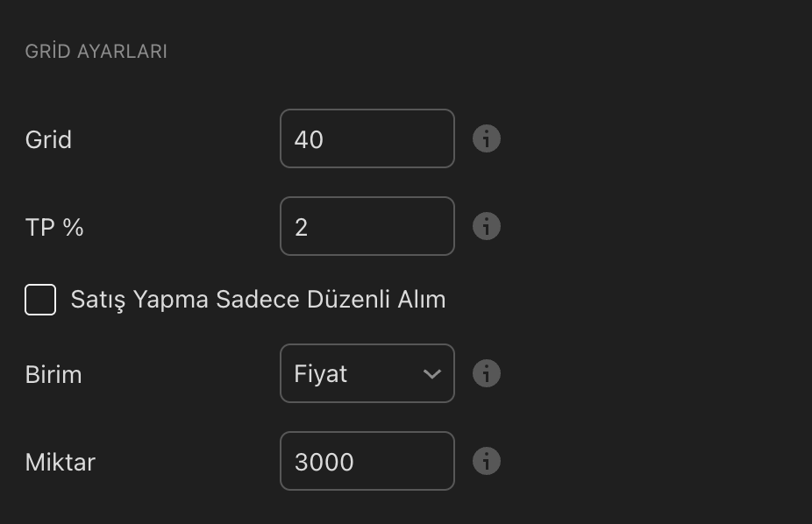
Task: Click the Birim label
Action: tap(53, 374)
